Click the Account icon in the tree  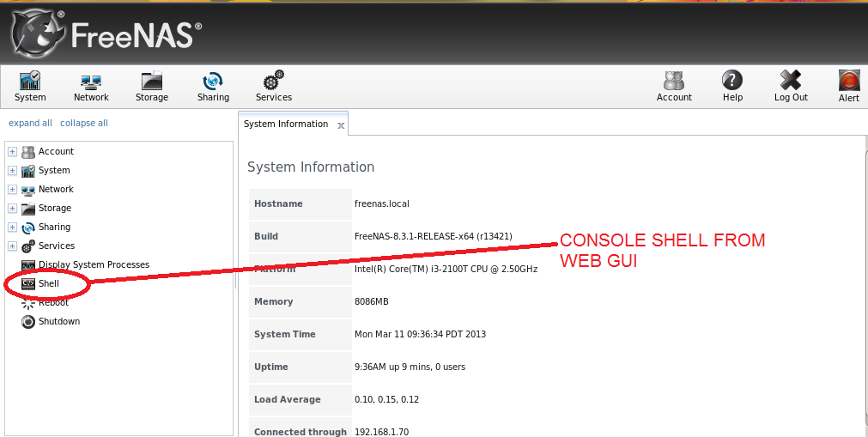click(28, 152)
